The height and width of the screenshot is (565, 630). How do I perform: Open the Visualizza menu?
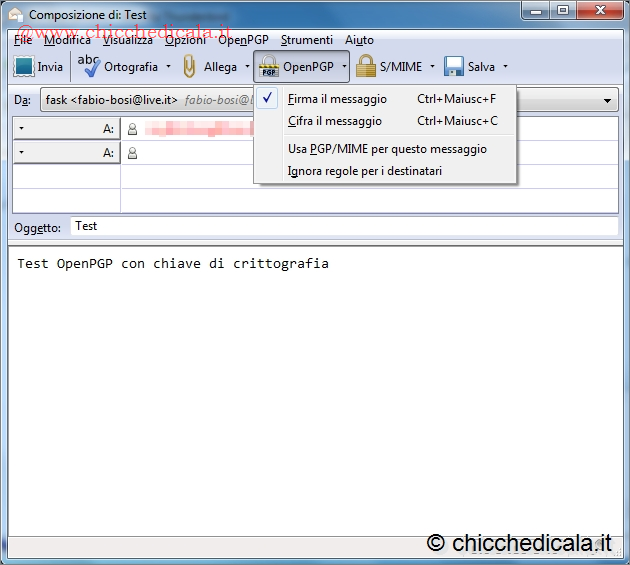coord(127,40)
